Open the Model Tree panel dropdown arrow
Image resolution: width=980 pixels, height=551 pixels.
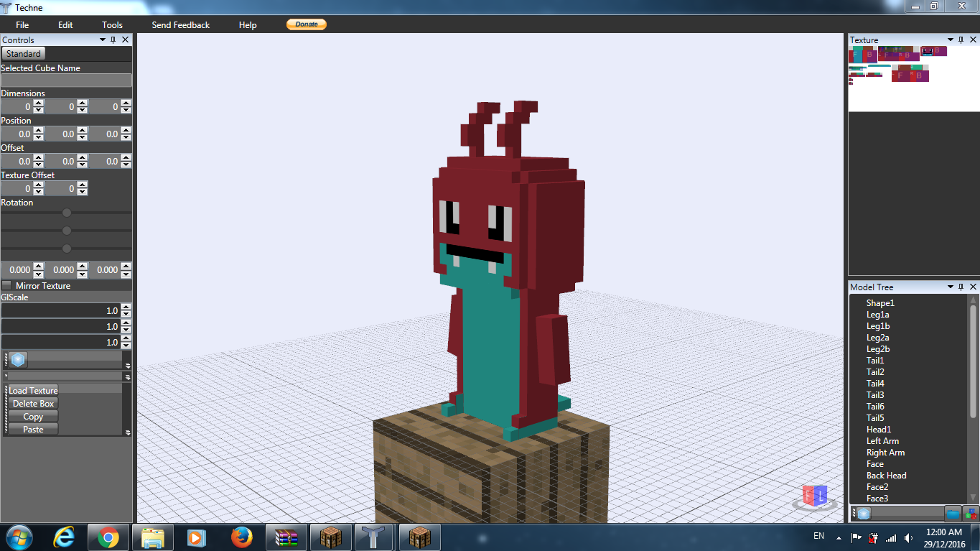coord(951,287)
